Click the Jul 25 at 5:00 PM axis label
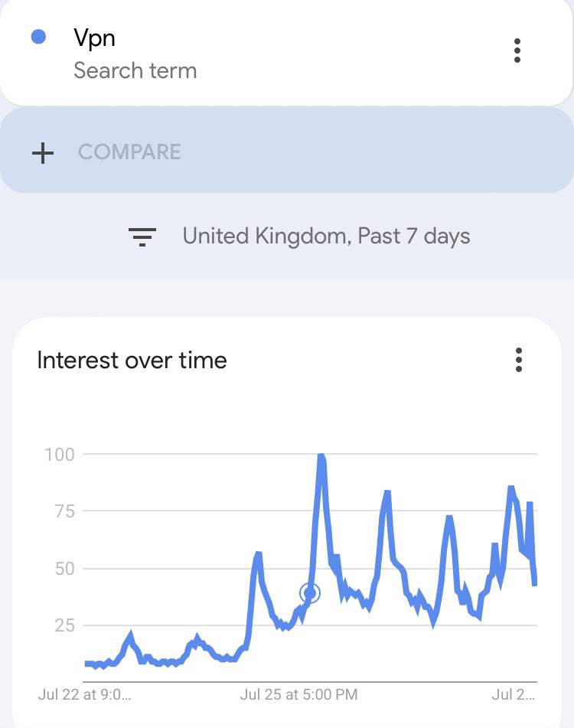The width and height of the screenshot is (574, 728). click(x=298, y=695)
